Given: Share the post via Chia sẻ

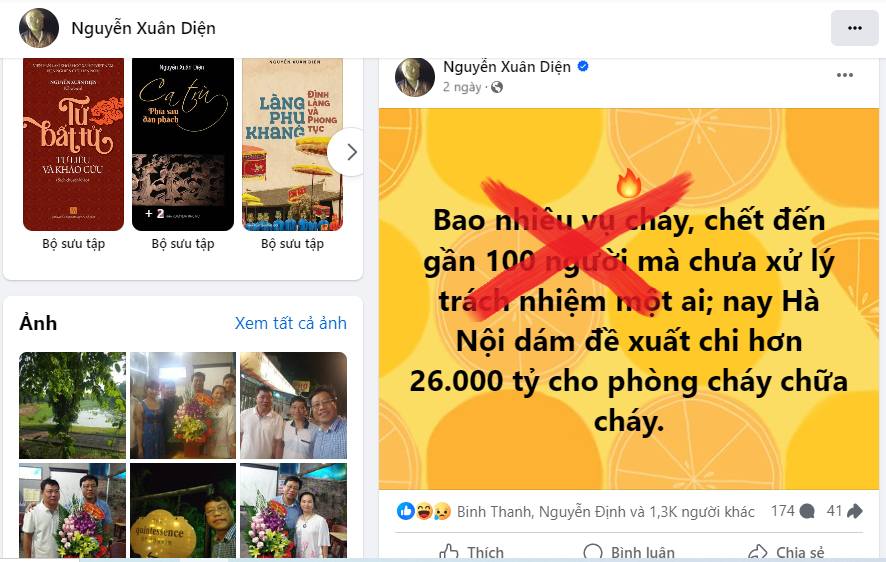Looking at the screenshot, I should 786,552.
